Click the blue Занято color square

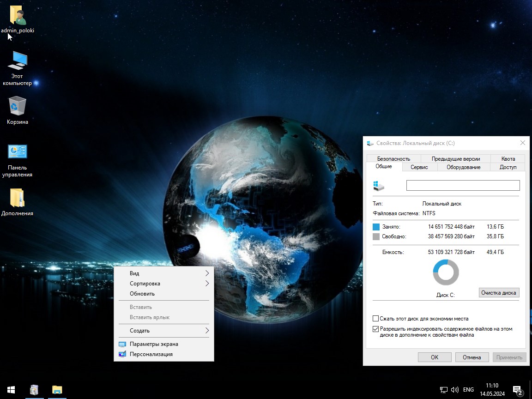click(376, 227)
